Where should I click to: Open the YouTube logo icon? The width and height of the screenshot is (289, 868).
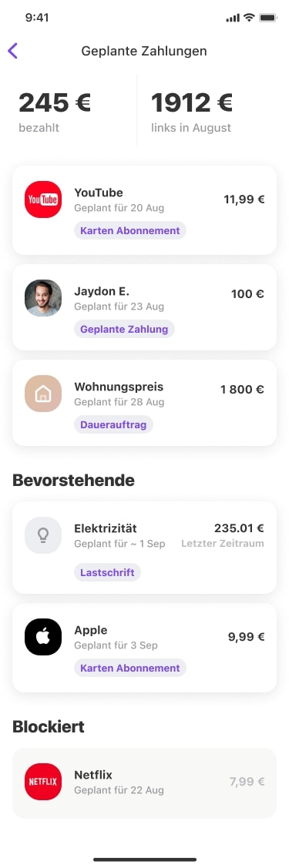tap(43, 199)
